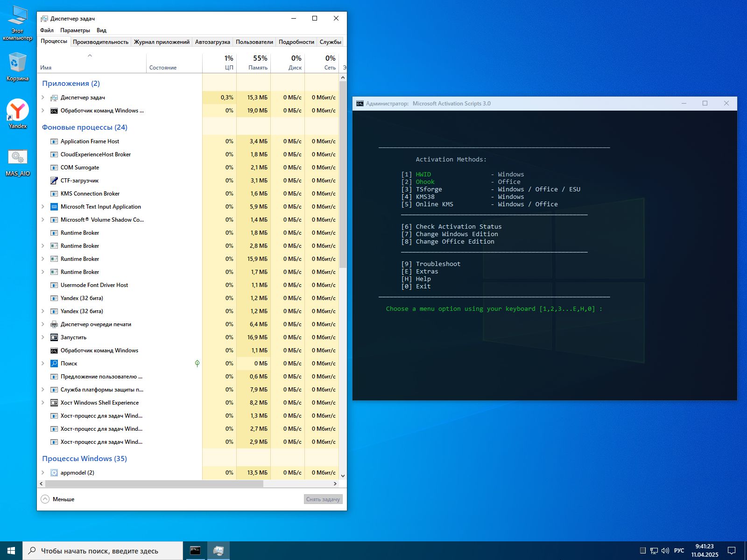Click the Запустить process icon
Viewport: 747px width, 560px height.
54,337
